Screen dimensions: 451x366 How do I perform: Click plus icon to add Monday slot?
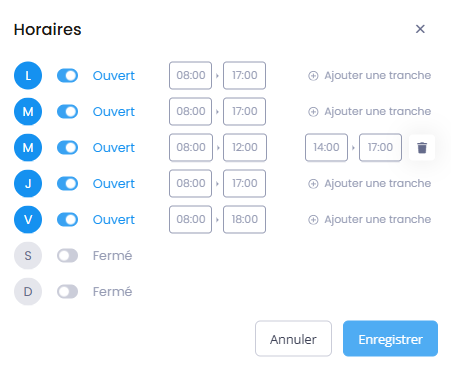pos(313,76)
